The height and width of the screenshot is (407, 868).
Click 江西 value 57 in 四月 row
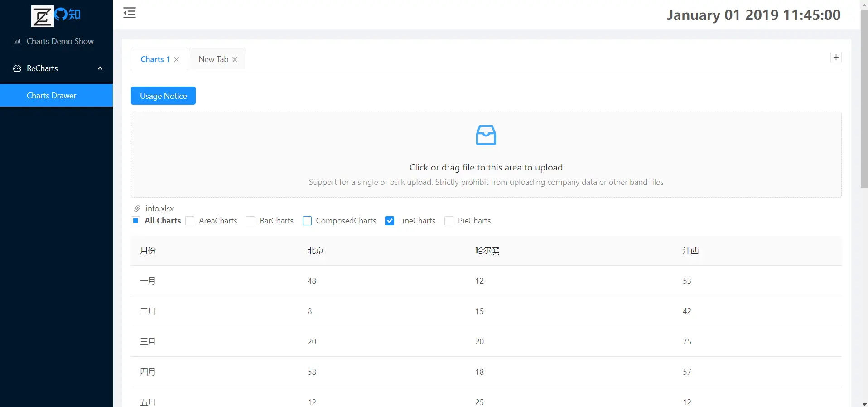[687, 372]
